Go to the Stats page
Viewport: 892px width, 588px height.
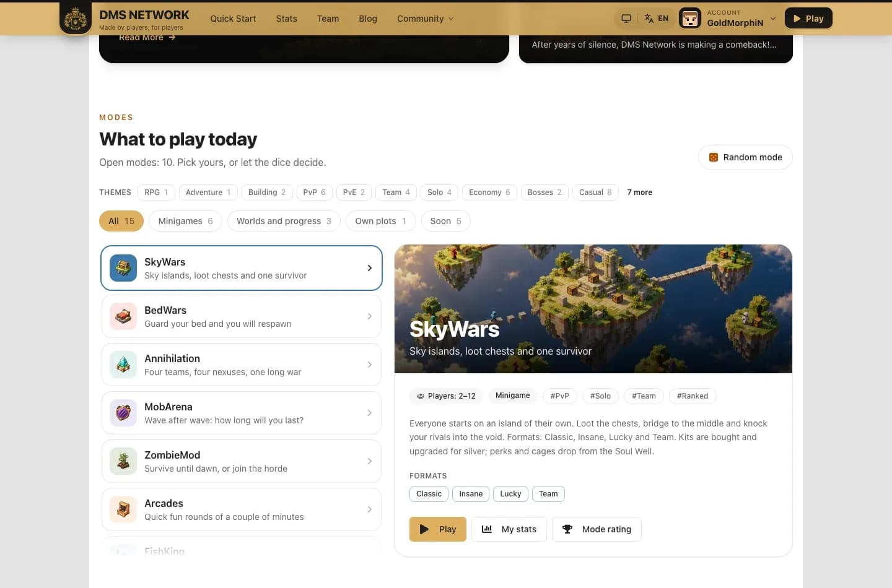[286, 19]
